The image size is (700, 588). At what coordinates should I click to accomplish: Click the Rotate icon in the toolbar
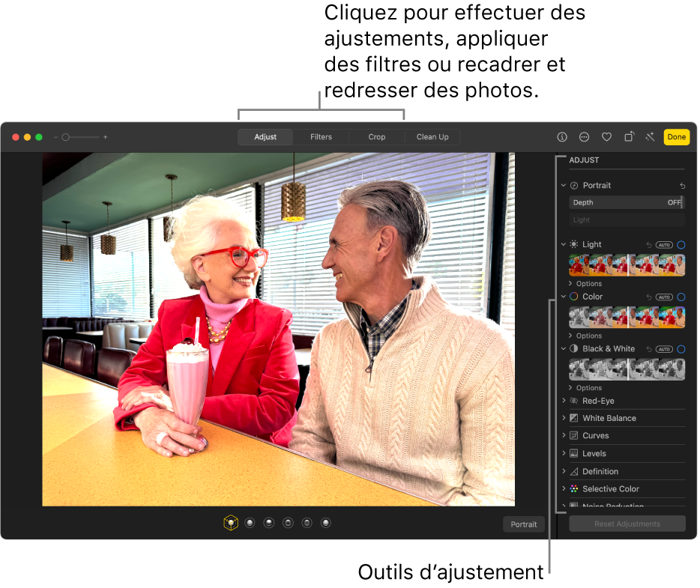point(628,137)
